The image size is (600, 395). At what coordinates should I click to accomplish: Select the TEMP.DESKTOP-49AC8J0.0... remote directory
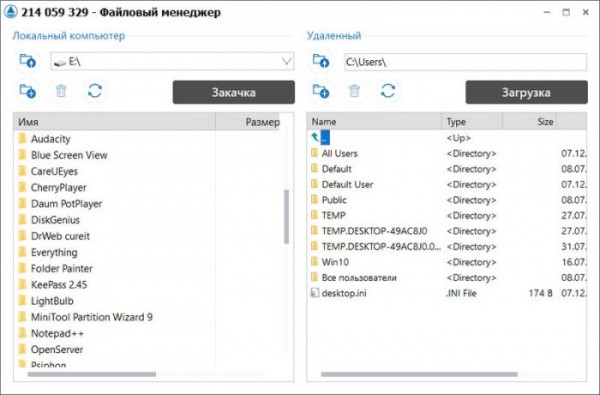click(375, 246)
